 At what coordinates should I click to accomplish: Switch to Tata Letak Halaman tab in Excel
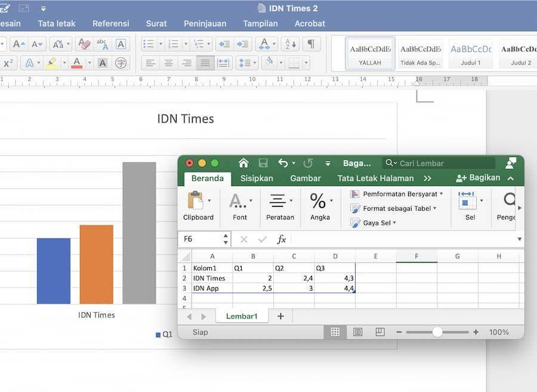click(x=375, y=178)
